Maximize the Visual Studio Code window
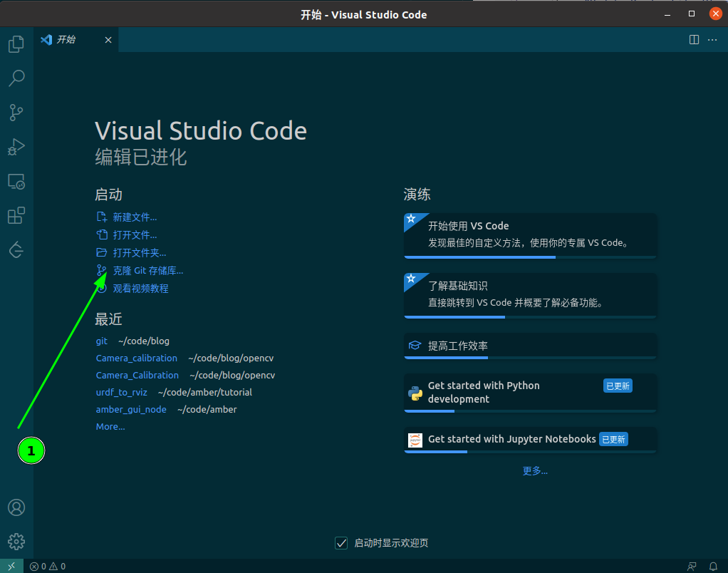Screen dimensions: 728x573 692,14
